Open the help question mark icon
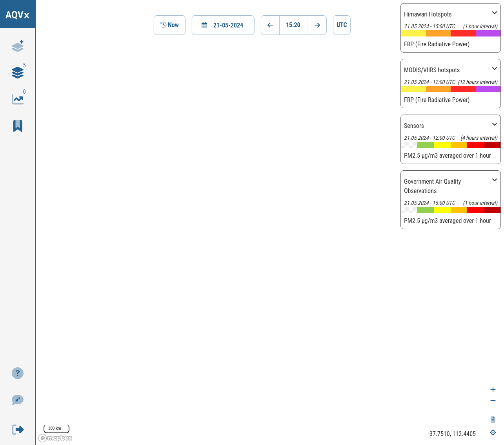Viewport: 504px width, 445px height. [18, 373]
